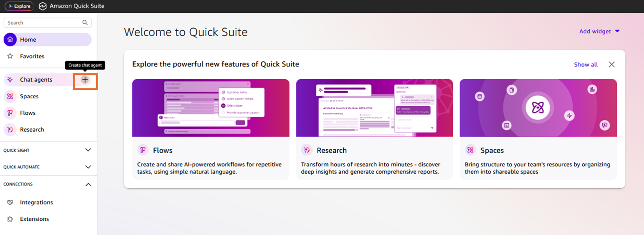The width and height of the screenshot is (644, 235).
Task: Click the Welcome to Quick Suite heading
Action: click(186, 32)
